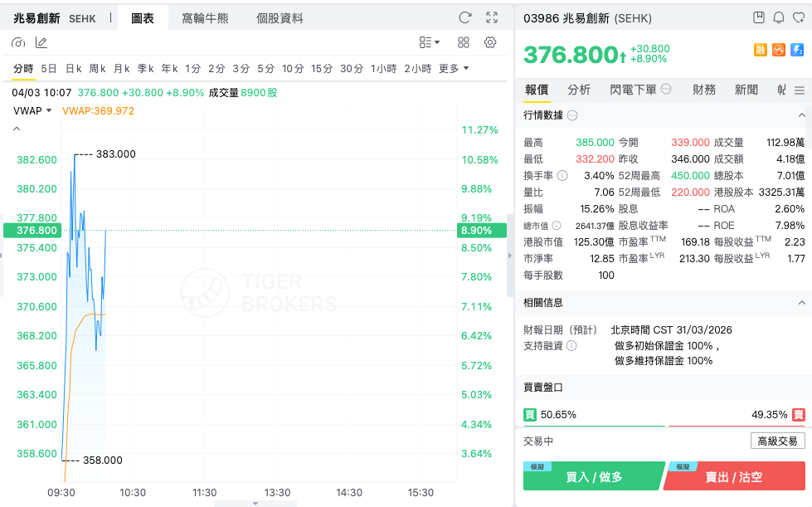This screenshot has height=507, width=812.
Task: Open the chart settings gear
Action: coord(490,42)
